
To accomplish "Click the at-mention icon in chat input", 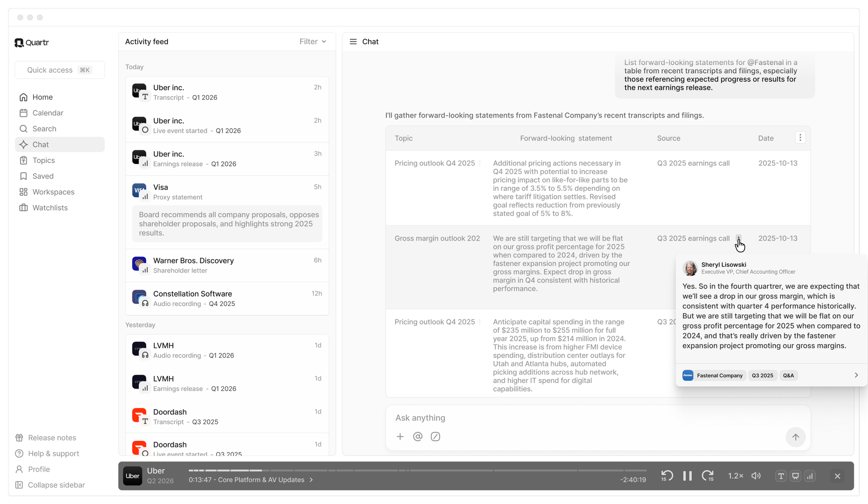I will point(417,436).
